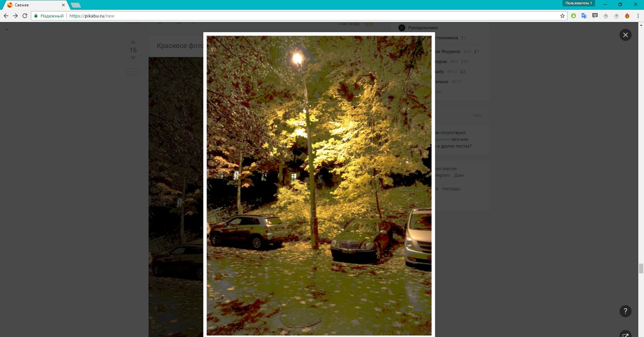The height and width of the screenshot is (337, 644).
Task: Open image in new window icon
Action: 625,334
